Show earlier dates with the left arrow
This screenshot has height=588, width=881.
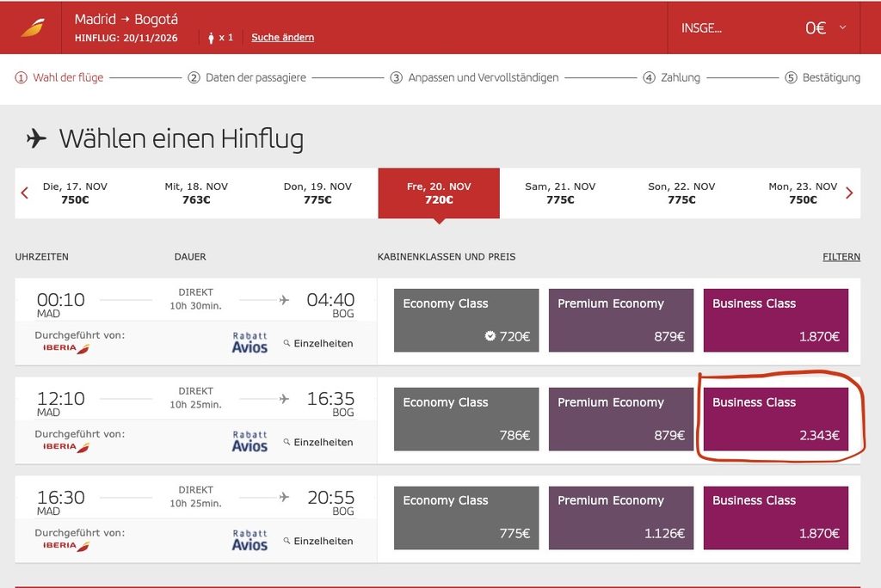24,193
